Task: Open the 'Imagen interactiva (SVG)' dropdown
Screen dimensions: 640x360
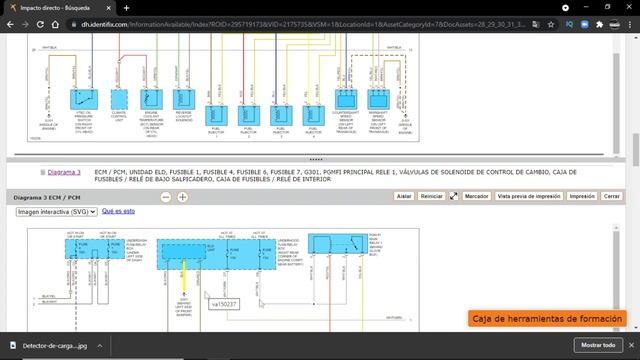Action: click(57, 212)
